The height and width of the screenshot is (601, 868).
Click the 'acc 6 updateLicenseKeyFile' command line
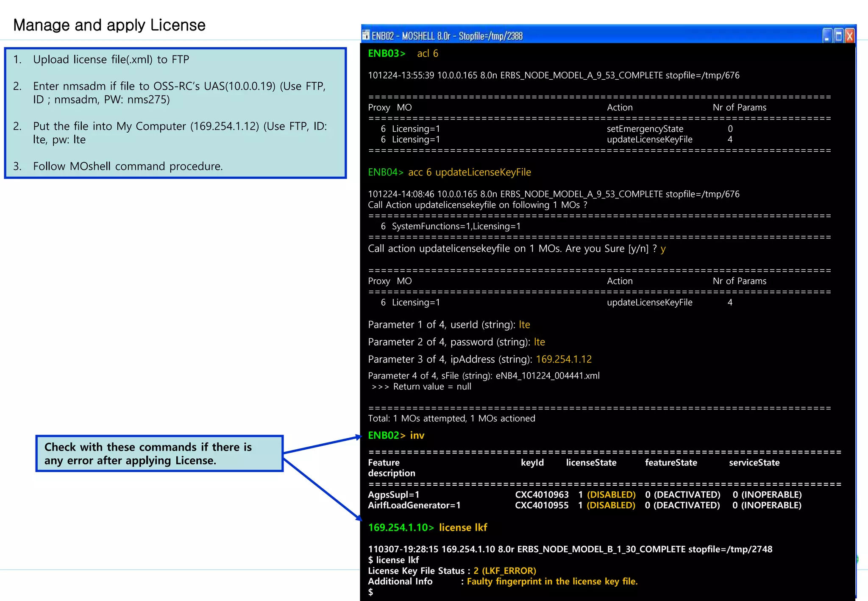point(469,172)
